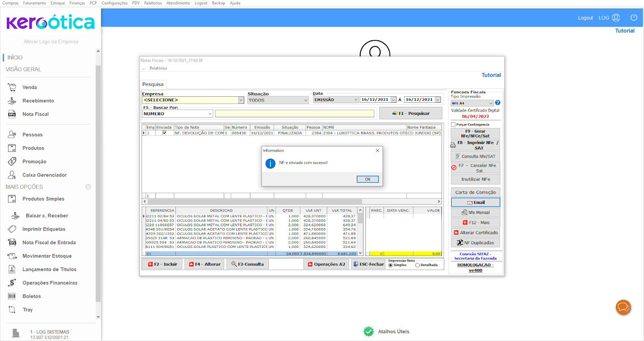Select the Pessoas people icon
Image resolution: width=644 pixels, height=341 pixels.
pos(12,135)
